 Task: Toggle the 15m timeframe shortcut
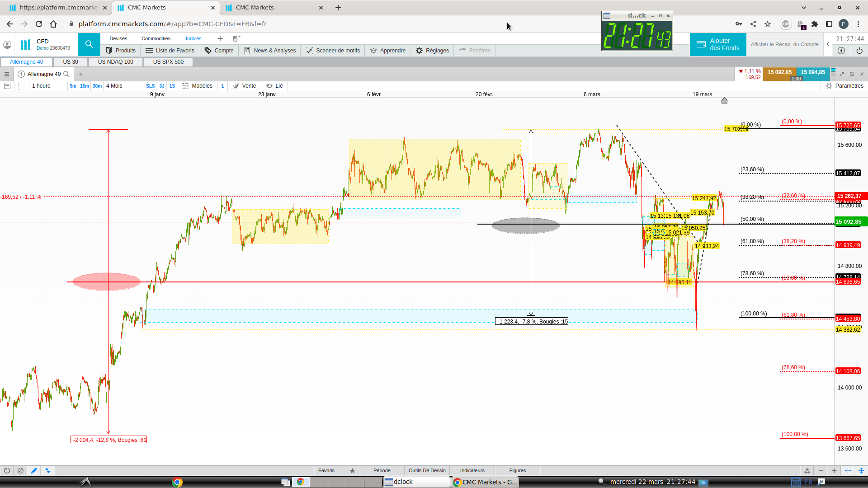[85, 86]
